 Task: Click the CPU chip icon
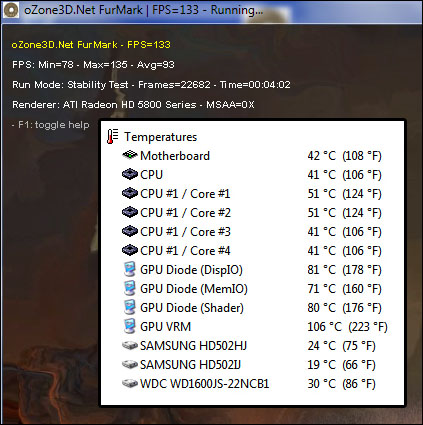130,174
